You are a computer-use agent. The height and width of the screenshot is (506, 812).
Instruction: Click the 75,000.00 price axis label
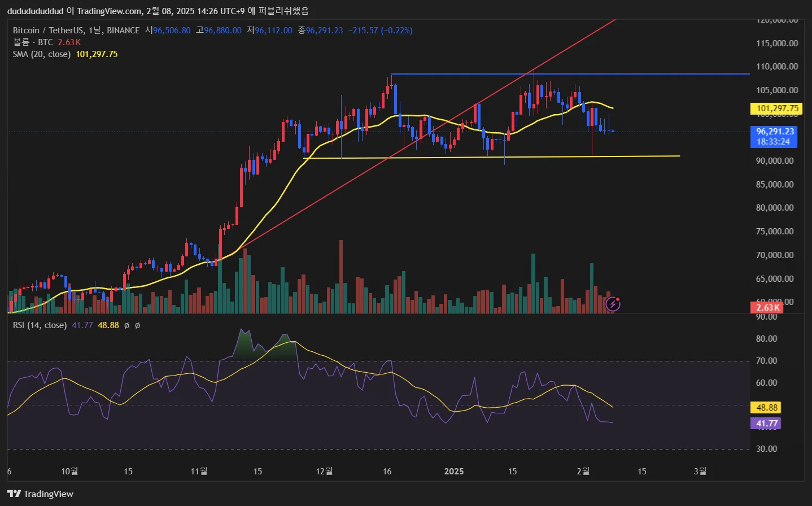[x=775, y=232]
